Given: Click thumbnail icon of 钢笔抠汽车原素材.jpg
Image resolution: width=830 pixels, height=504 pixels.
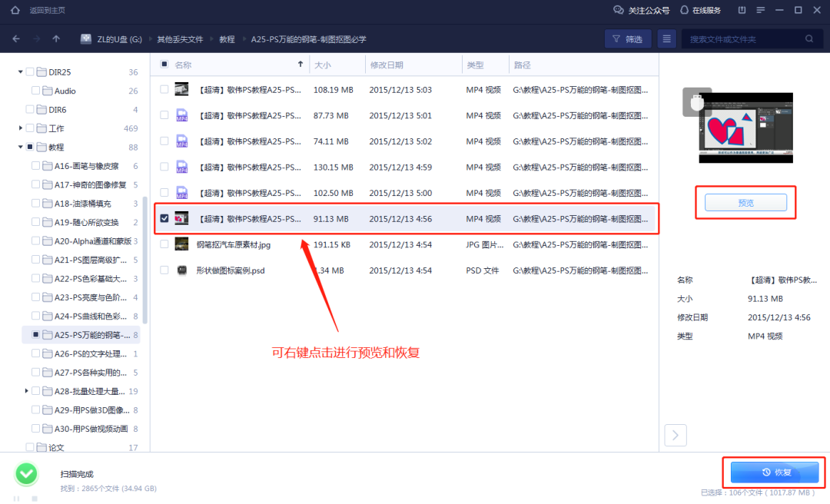Looking at the screenshot, I should click(181, 244).
